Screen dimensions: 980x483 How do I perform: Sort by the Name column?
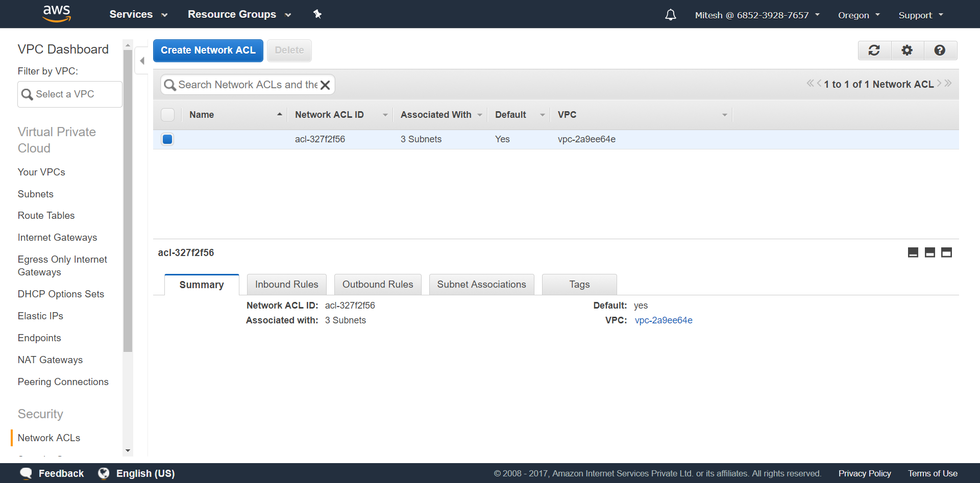235,115
